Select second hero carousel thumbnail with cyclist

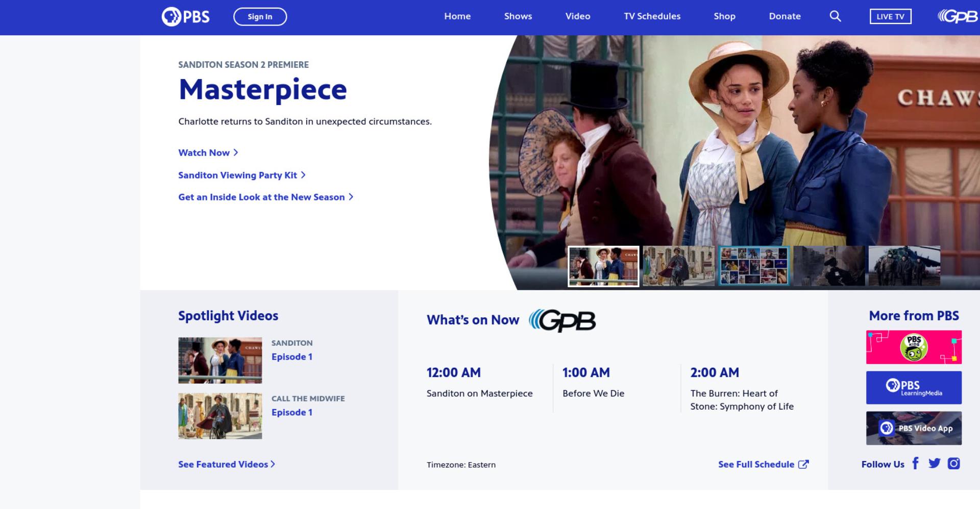(x=678, y=266)
